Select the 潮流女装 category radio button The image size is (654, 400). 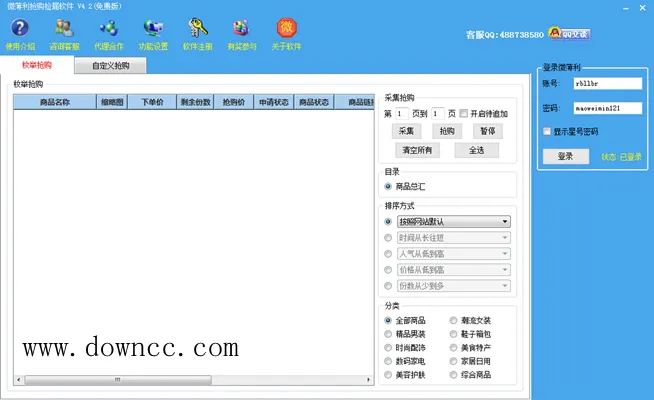(453, 320)
